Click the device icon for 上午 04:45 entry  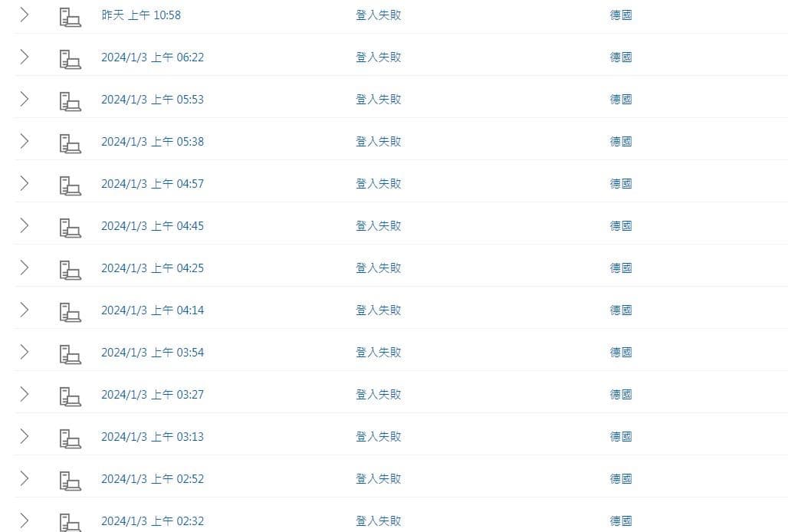tap(70, 228)
